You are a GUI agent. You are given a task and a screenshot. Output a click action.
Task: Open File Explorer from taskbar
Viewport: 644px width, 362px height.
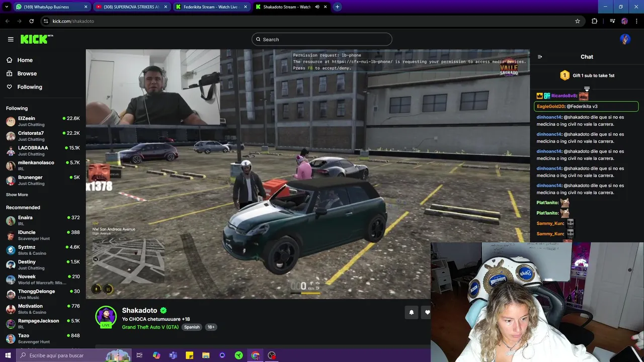click(206, 355)
